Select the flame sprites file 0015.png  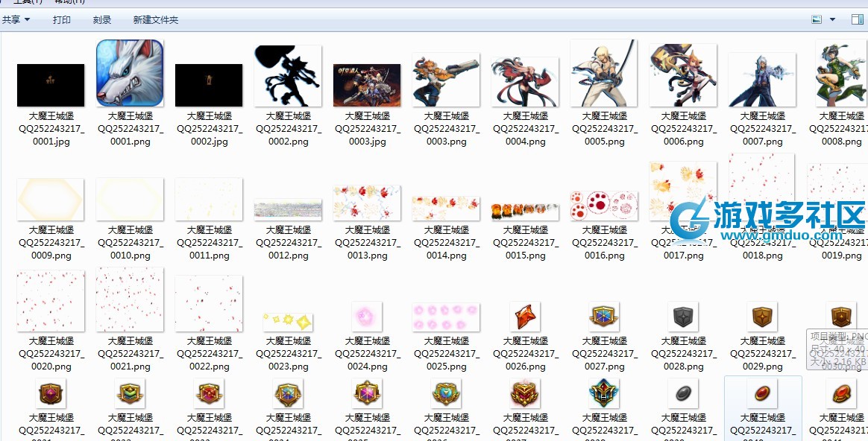(525, 212)
